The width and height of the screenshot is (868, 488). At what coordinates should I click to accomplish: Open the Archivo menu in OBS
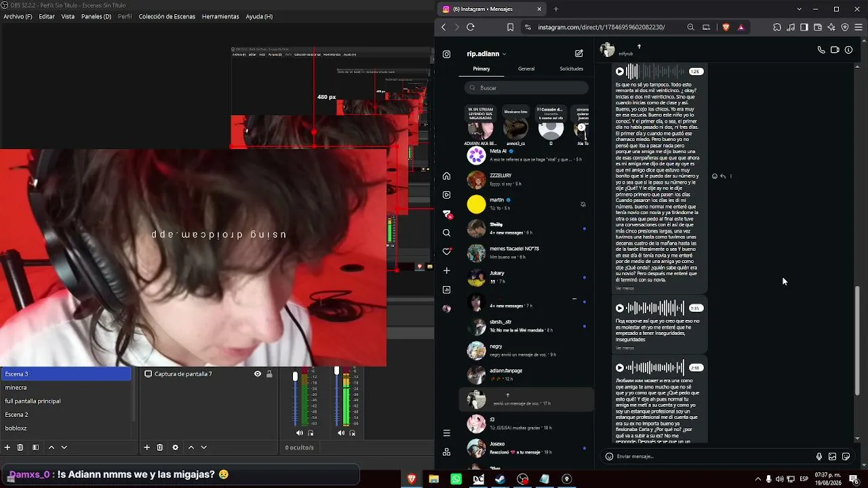(x=18, y=16)
